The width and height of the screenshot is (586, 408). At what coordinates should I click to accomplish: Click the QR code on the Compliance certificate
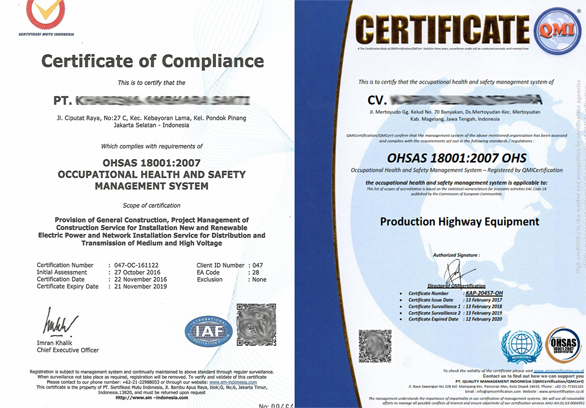coord(256,324)
